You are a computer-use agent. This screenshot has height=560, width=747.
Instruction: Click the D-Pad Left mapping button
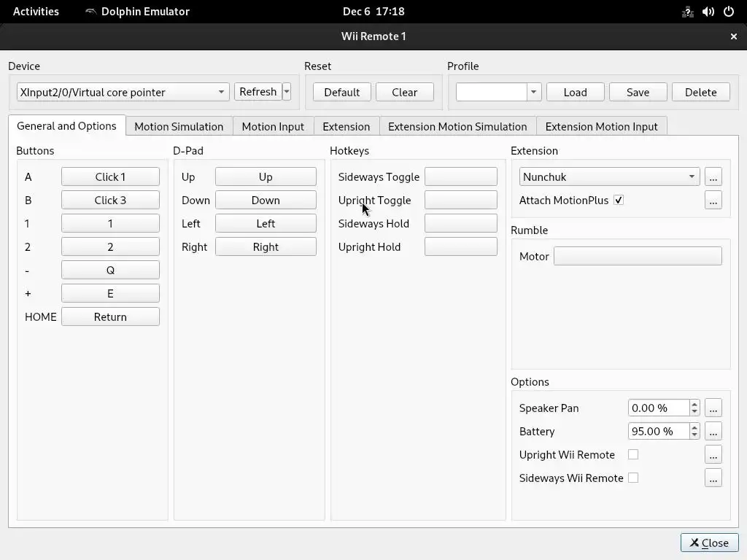(x=266, y=223)
